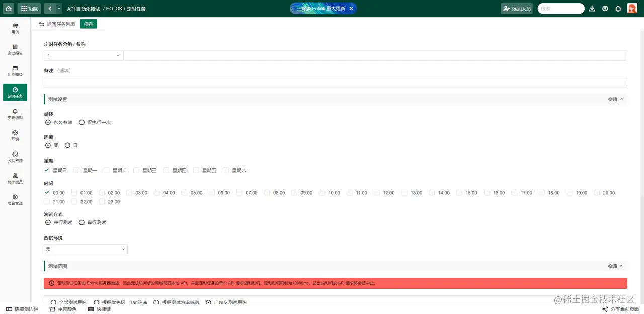Click 快捷键 in bottom bar
The height and width of the screenshot is (314, 644).
coord(99,309)
